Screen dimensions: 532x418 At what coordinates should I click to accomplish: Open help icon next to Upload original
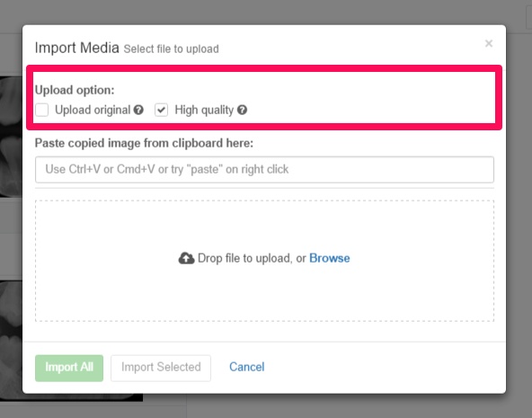point(138,110)
